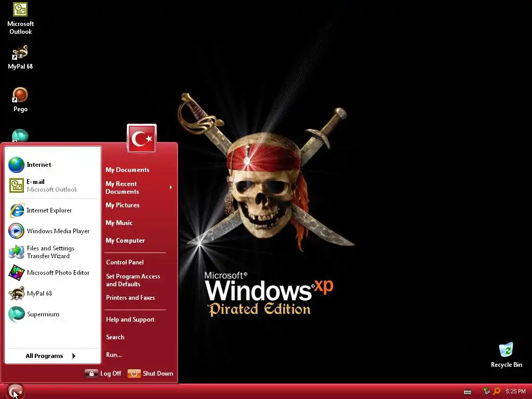Expand the All Programs arrow
Viewport: 532px width, 399px height.
tap(74, 356)
